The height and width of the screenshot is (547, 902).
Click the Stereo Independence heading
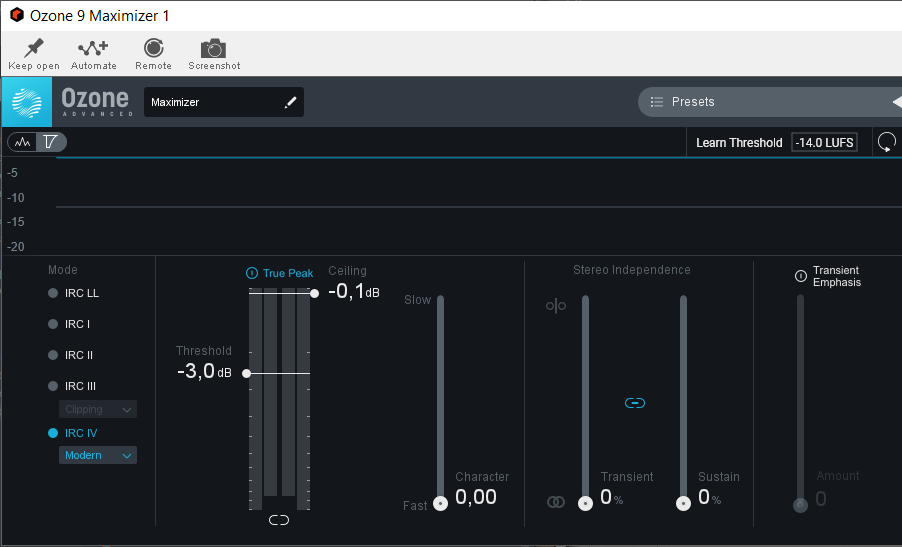632,270
